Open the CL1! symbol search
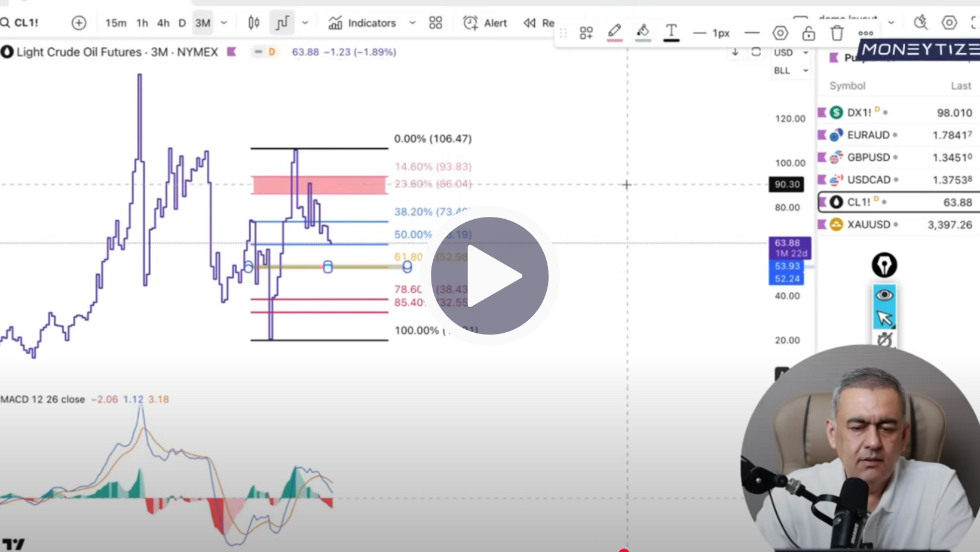Screen dimensions: 980x552 [x=20, y=23]
